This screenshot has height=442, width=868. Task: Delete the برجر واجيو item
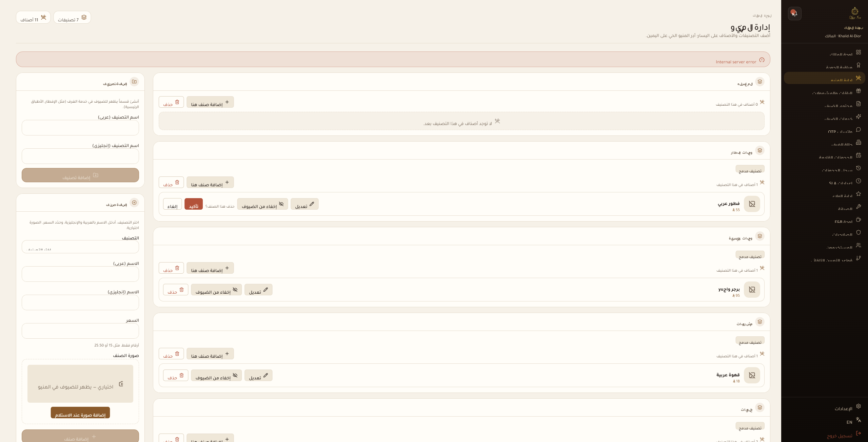tap(176, 290)
